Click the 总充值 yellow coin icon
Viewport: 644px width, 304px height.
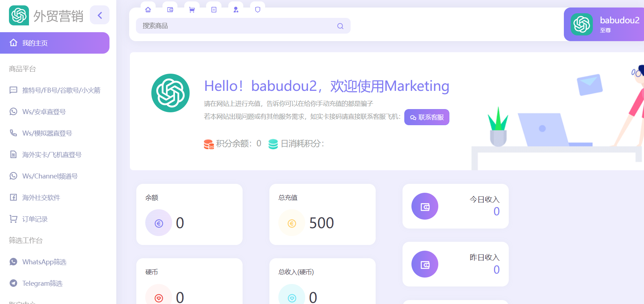click(292, 223)
